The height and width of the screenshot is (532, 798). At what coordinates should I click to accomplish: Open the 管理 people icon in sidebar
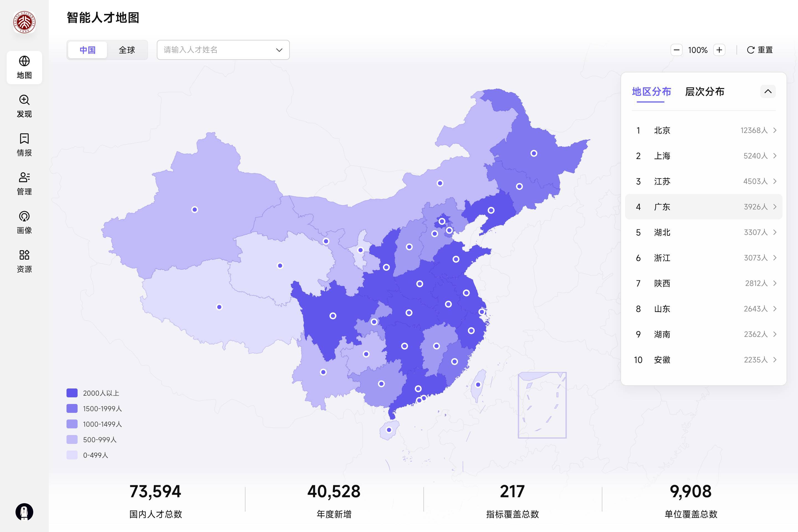24,177
